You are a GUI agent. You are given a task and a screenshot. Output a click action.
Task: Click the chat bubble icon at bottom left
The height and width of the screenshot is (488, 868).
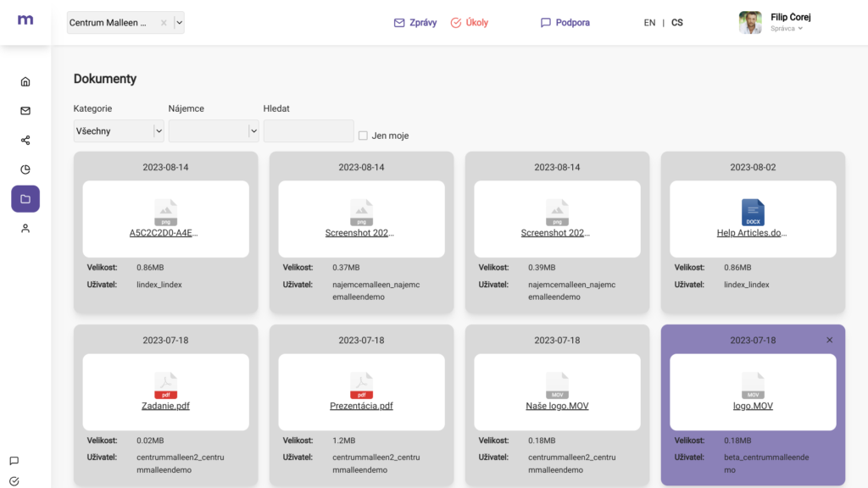click(x=14, y=461)
